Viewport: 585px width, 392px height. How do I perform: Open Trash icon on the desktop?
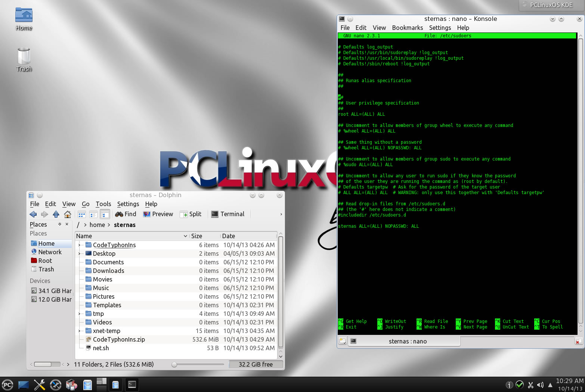coord(24,60)
